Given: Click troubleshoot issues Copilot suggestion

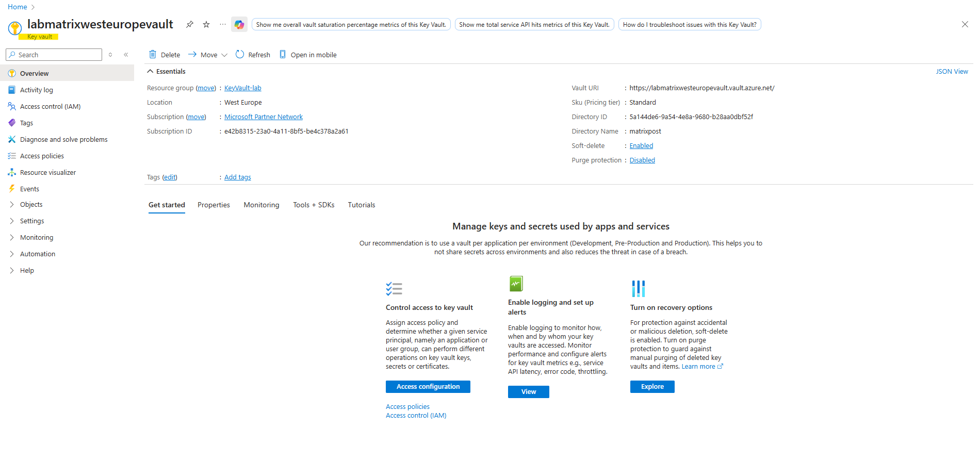Looking at the screenshot, I should point(690,24).
